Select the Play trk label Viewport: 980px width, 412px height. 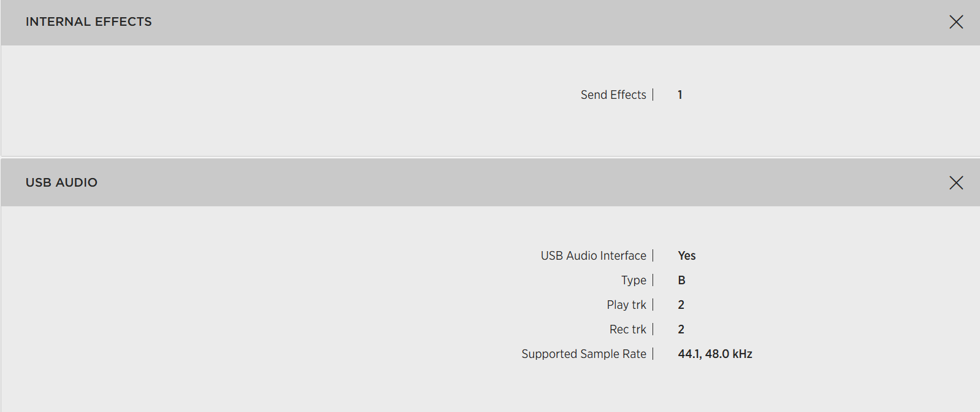tap(626, 305)
